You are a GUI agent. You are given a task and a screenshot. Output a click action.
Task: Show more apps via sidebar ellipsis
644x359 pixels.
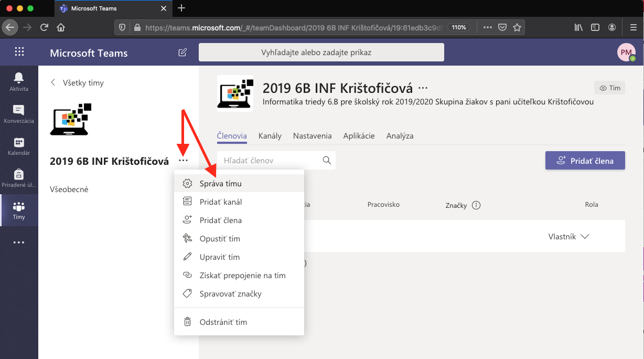(19, 242)
